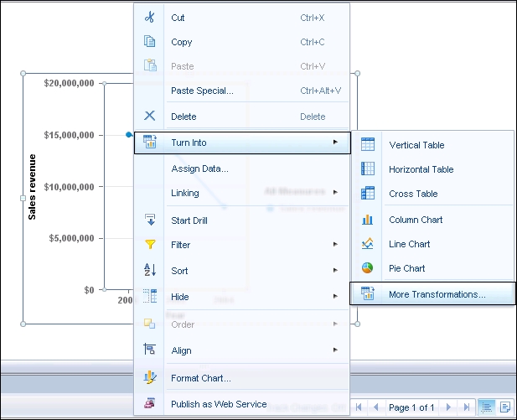Image resolution: width=517 pixels, height=420 pixels.
Task: Choose More Transformations... from submenu
Action: click(436, 294)
